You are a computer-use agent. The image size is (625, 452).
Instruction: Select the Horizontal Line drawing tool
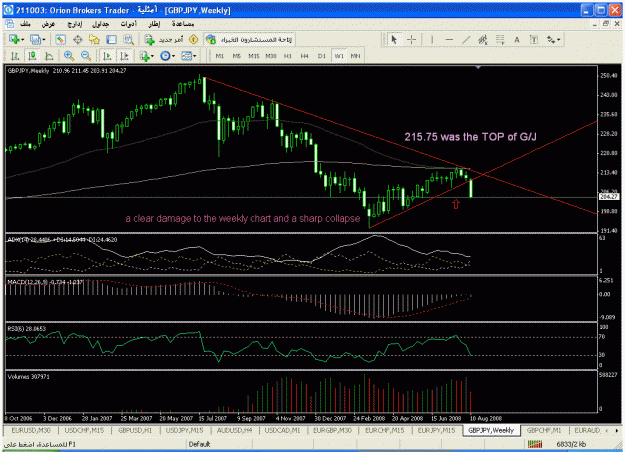click(x=449, y=39)
